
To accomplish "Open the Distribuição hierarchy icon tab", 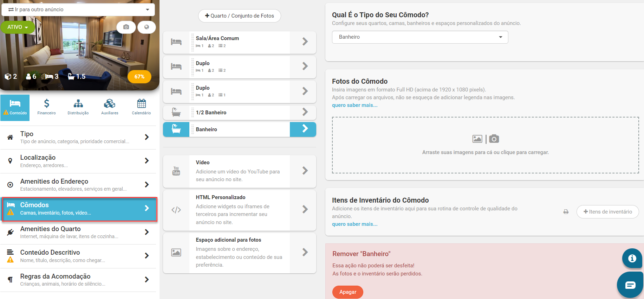I will pyautogui.click(x=78, y=107).
